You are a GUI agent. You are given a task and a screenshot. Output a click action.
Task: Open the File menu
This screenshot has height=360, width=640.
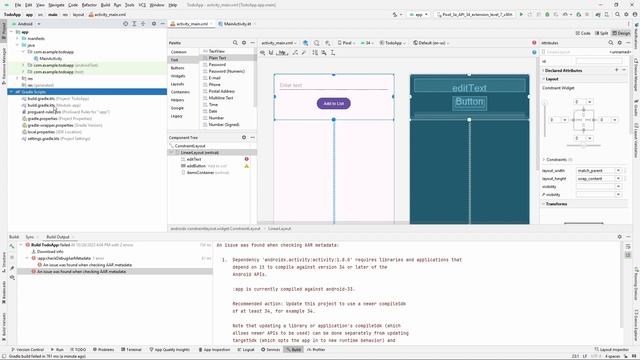(x=18, y=5)
